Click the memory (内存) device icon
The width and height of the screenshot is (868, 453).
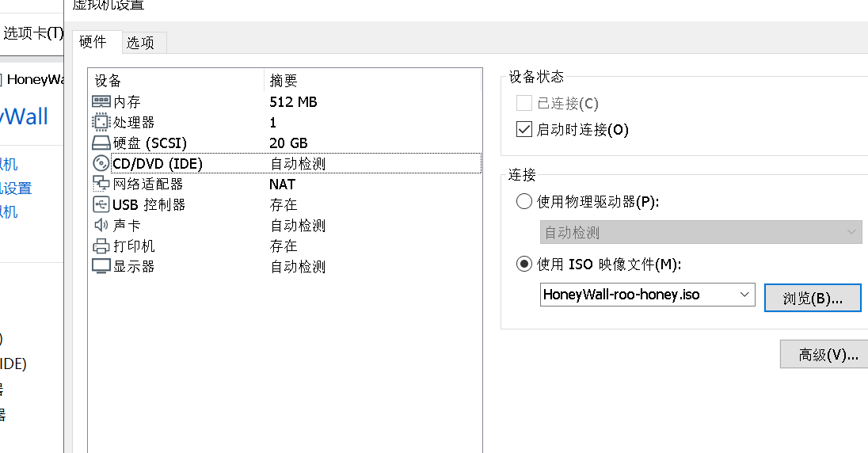point(101,102)
